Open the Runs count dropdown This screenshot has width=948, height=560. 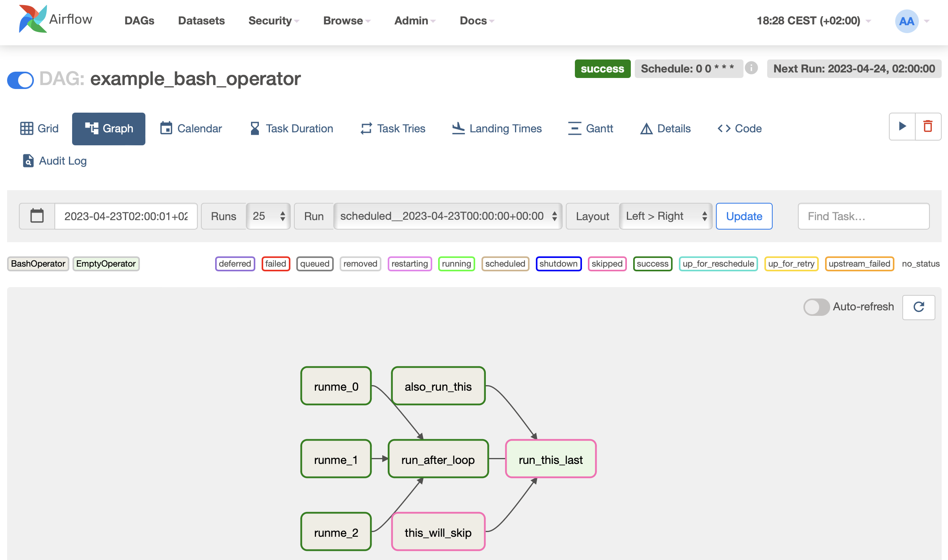click(268, 216)
